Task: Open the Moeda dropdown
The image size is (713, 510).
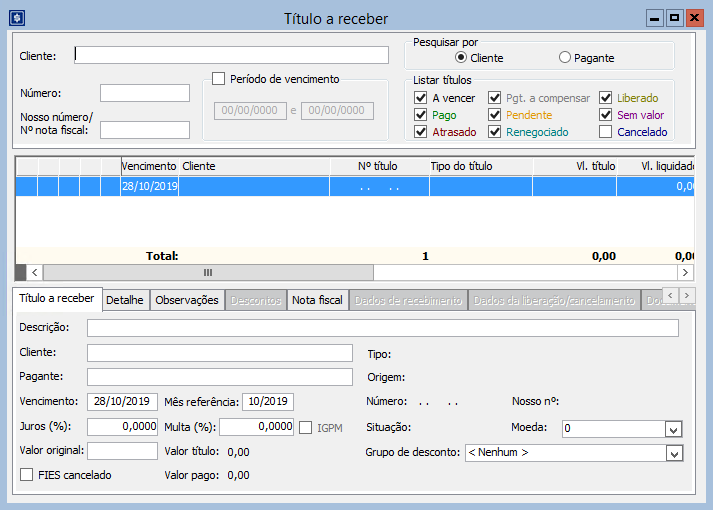Action: [x=673, y=429]
